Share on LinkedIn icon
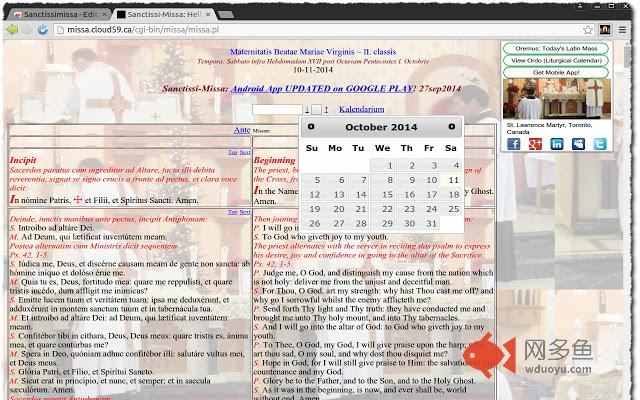The image size is (640, 400). [x=557, y=144]
